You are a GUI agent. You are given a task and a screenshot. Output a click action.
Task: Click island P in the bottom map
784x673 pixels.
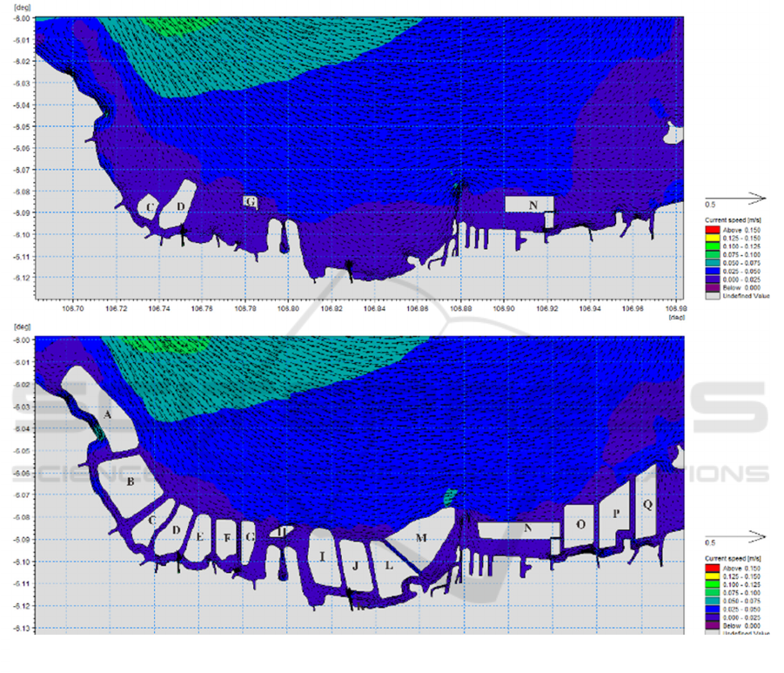click(616, 514)
